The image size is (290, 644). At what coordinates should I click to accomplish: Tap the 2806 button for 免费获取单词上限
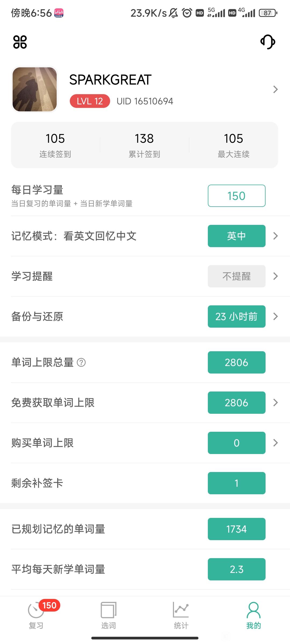(237, 402)
